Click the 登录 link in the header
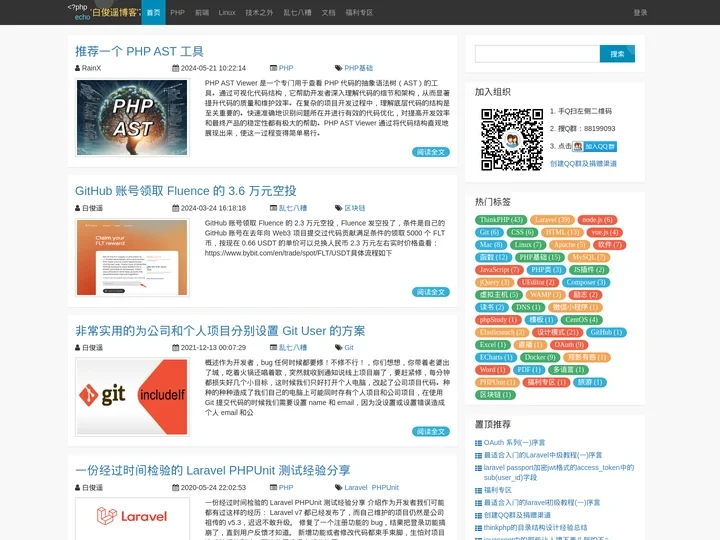 640,12
